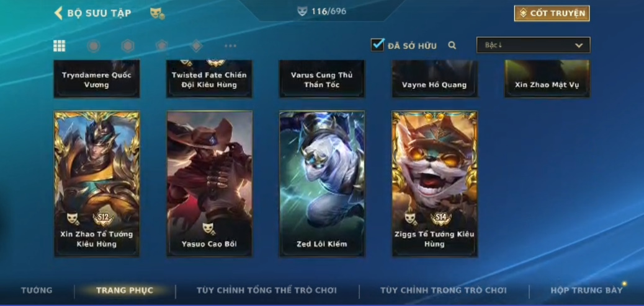
Task: Go back using the Bộ Sưu Tập arrow
Action: 58,13
